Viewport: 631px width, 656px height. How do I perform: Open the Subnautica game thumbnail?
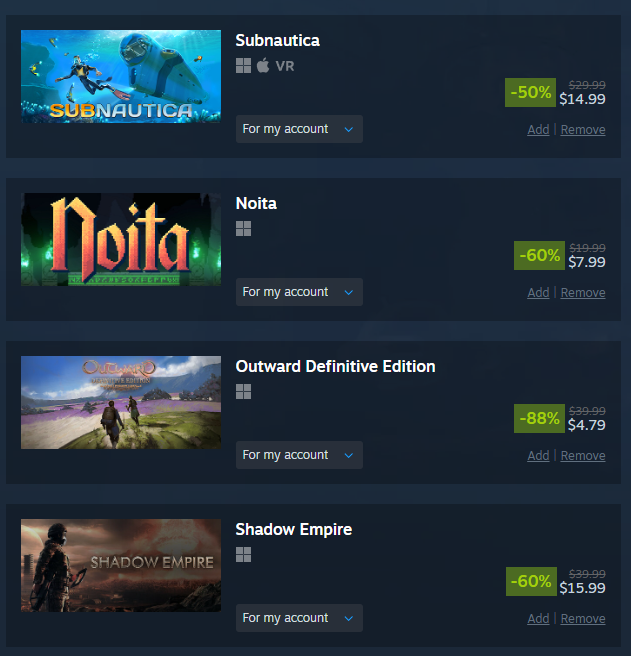click(x=121, y=76)
